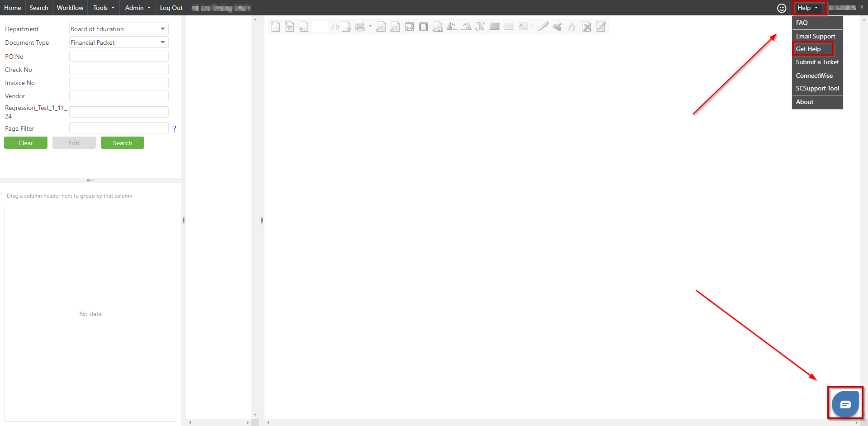
Task: Open Search in the top menu
Action: click(x=39, y=8)
